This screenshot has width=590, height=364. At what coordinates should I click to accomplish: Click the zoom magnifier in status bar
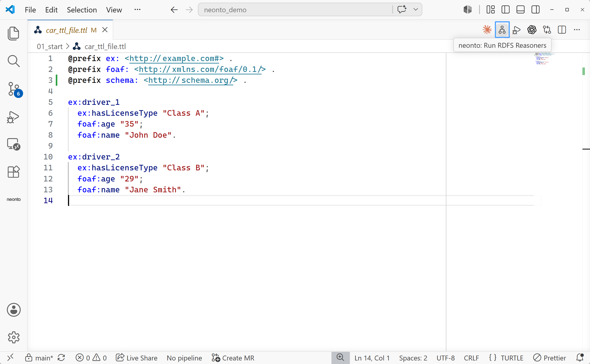[x=340, y=358]
